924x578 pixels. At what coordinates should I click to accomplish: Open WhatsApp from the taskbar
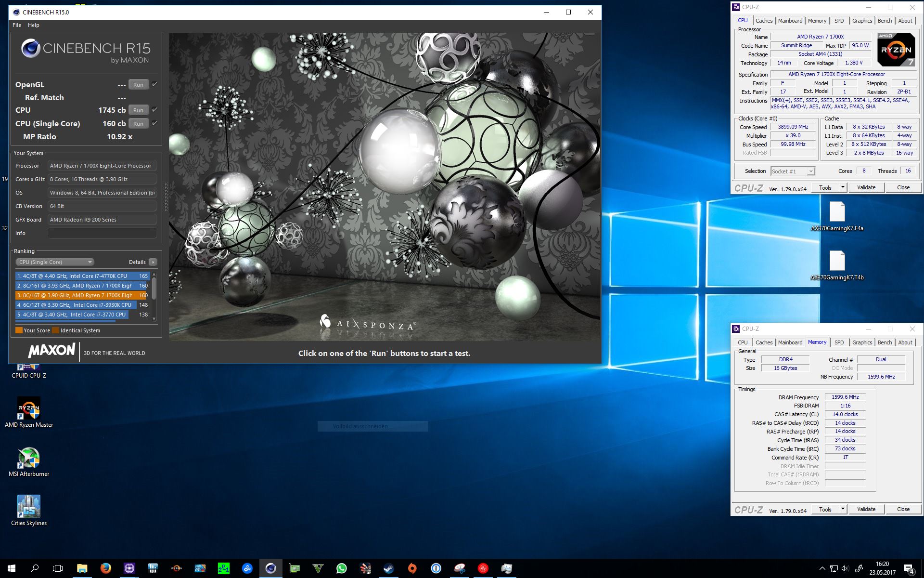[341, 568]
